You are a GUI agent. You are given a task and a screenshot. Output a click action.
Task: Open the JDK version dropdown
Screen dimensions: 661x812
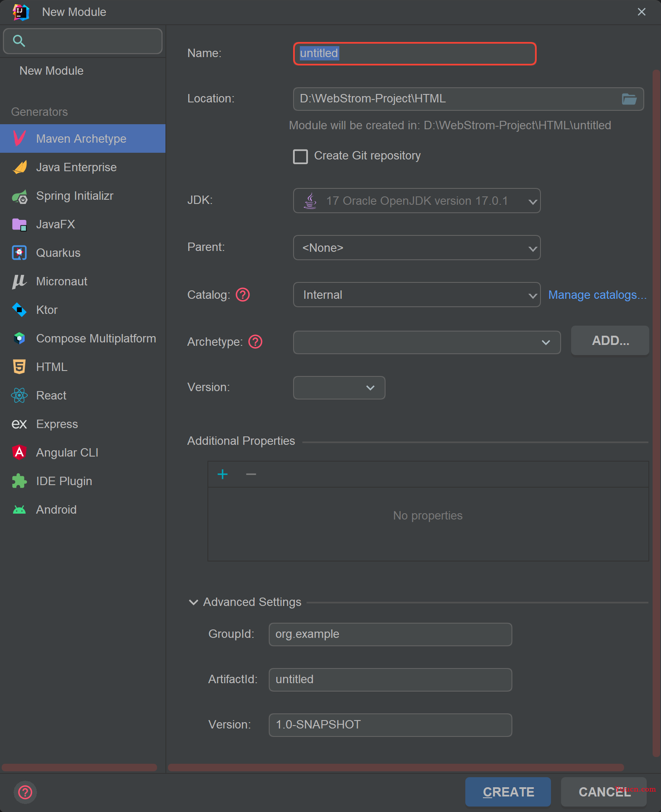pos(417,201)
